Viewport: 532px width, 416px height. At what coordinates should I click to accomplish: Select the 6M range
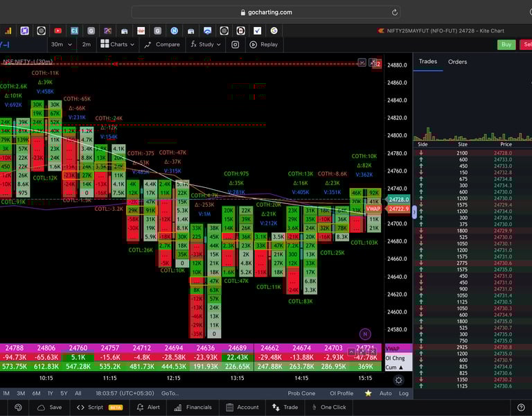tap(36, 393)
